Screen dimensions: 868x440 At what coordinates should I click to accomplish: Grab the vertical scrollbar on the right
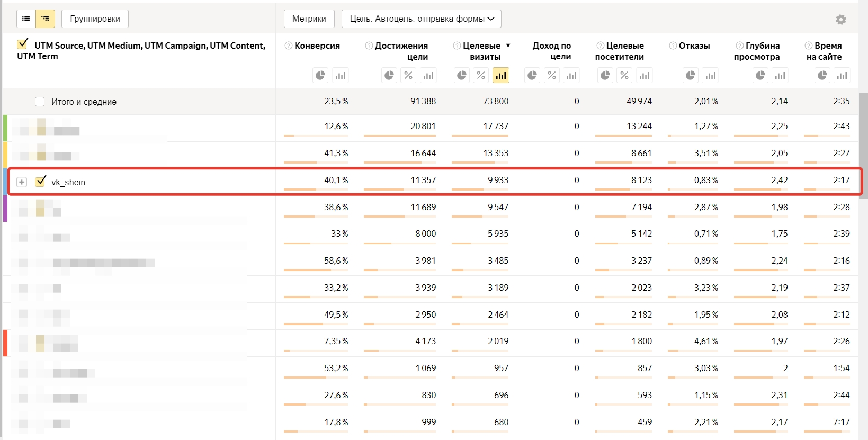click(x=863, y=146)
